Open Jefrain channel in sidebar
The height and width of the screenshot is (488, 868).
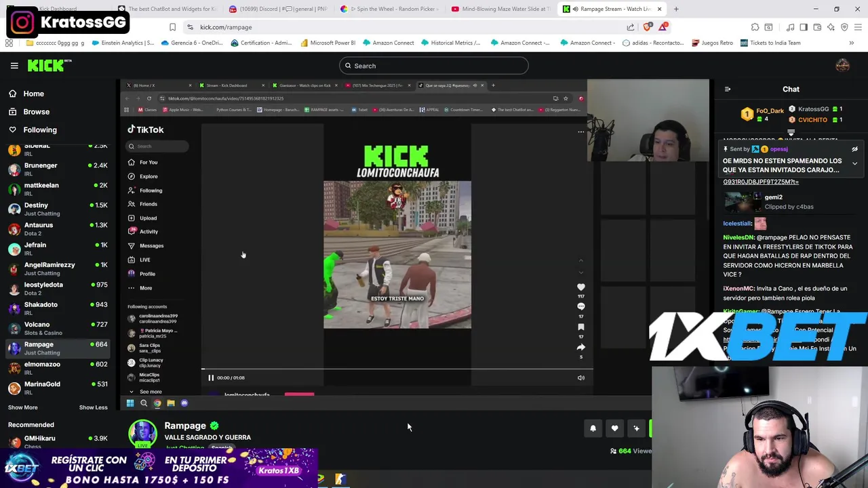tap(58, 249)
